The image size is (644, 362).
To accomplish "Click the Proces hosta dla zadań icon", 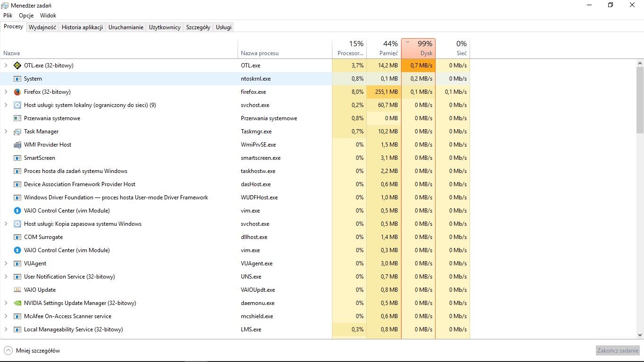I will (x=17, y=171).
